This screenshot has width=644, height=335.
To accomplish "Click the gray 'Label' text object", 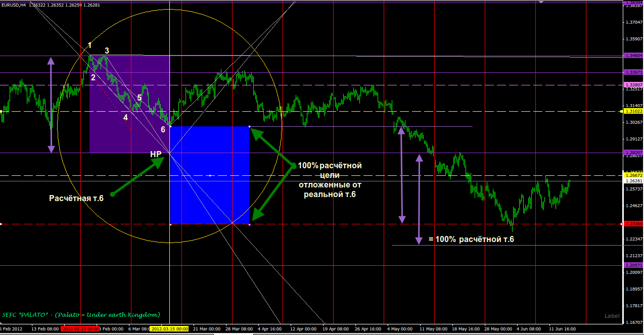I will 612,316.
